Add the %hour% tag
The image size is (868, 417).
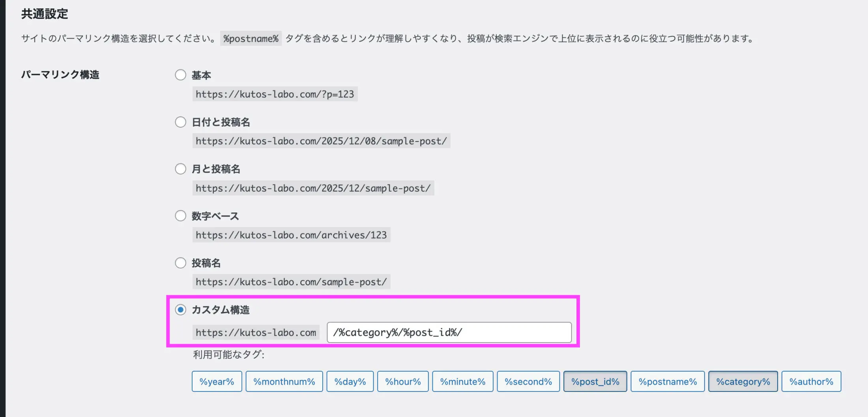[403, 382]
